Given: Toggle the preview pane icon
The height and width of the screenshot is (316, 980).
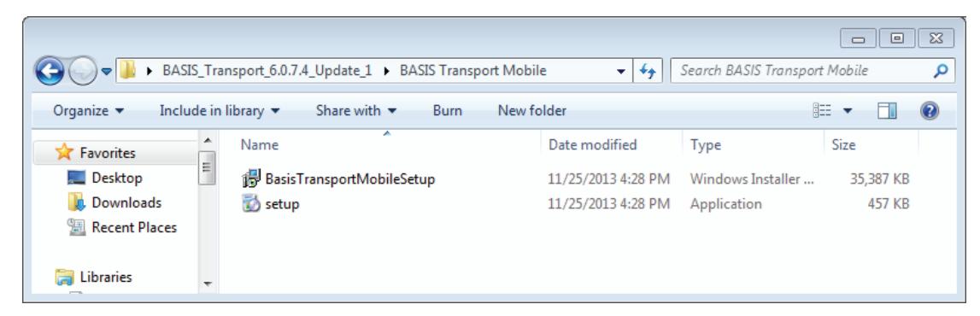Looking at the screenshot, I should 887,111.
